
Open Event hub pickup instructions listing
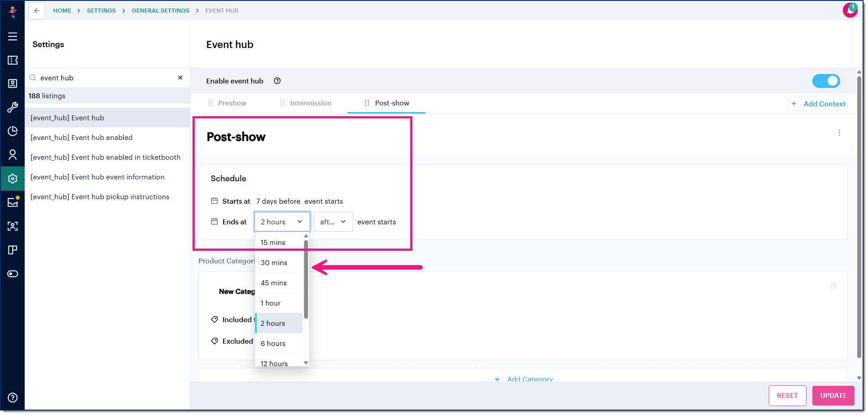[x=107, y=197]
